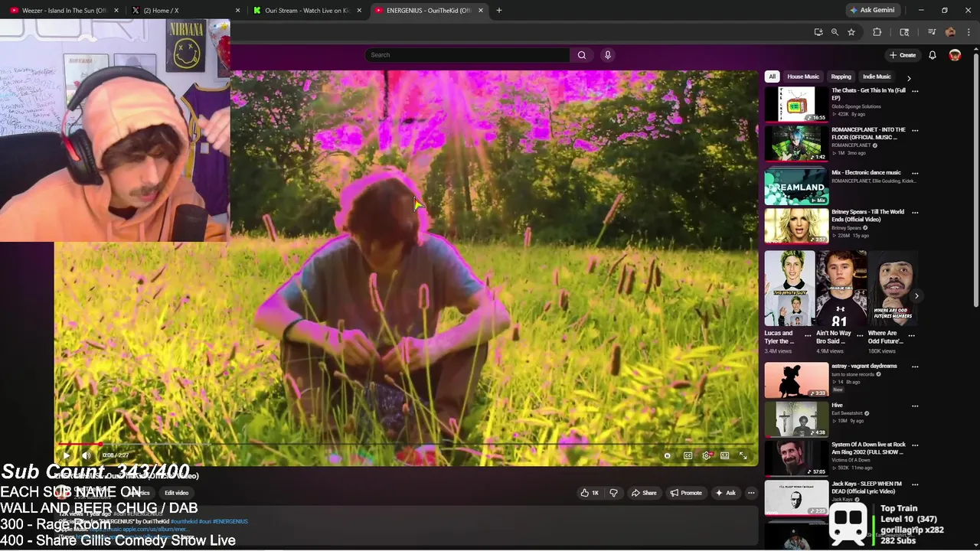Open more actions ellipsis below video

tap(751, 493)
